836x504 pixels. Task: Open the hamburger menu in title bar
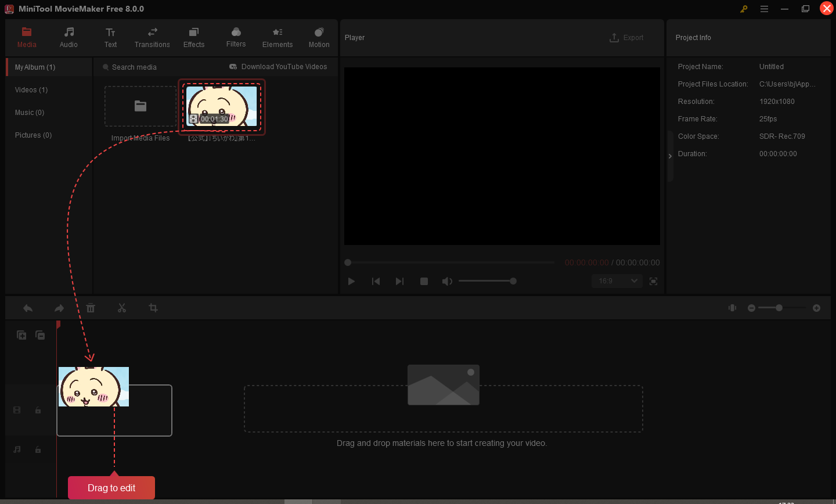pos(765,9)
